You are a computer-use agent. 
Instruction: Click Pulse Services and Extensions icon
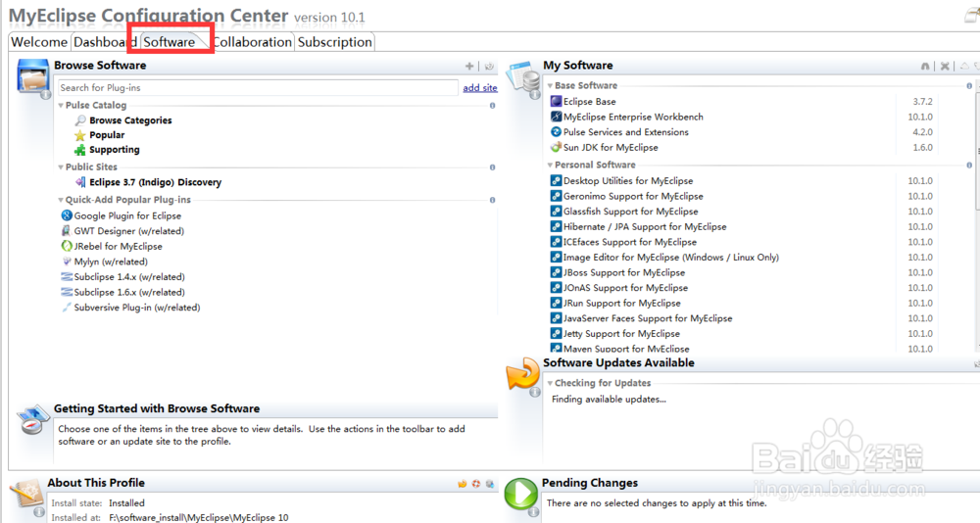(556, 132)
